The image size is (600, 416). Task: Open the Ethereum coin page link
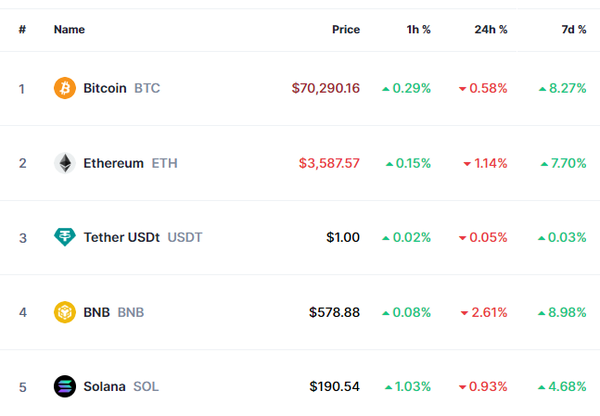tap(113, 163)
